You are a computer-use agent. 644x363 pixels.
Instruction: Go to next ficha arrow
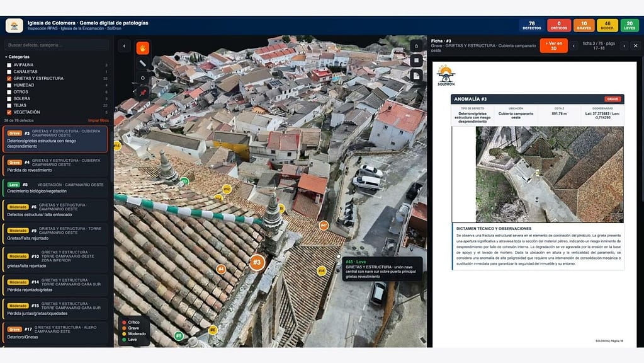(624, 46)
